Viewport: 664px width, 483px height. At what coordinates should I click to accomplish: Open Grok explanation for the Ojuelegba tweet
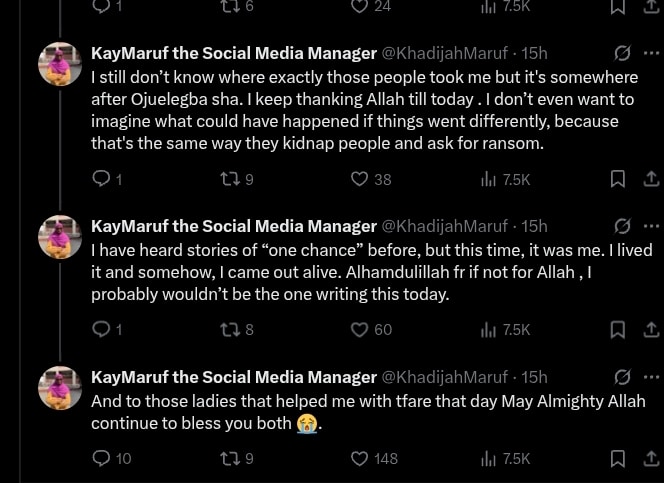click(x=622, y=53)
